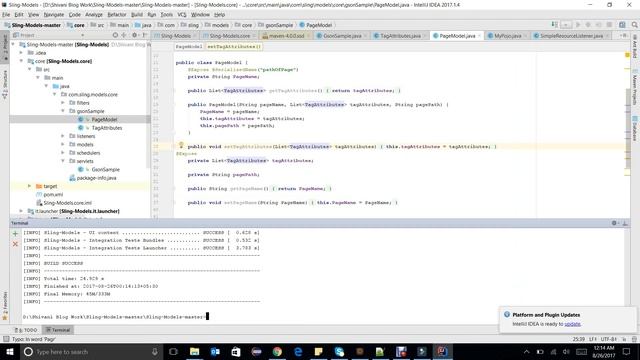Screen dimensions: 640x360
Task: Switch to GsonSample.java editor tab
Action: pyautogui.click(x=342, y=36)
